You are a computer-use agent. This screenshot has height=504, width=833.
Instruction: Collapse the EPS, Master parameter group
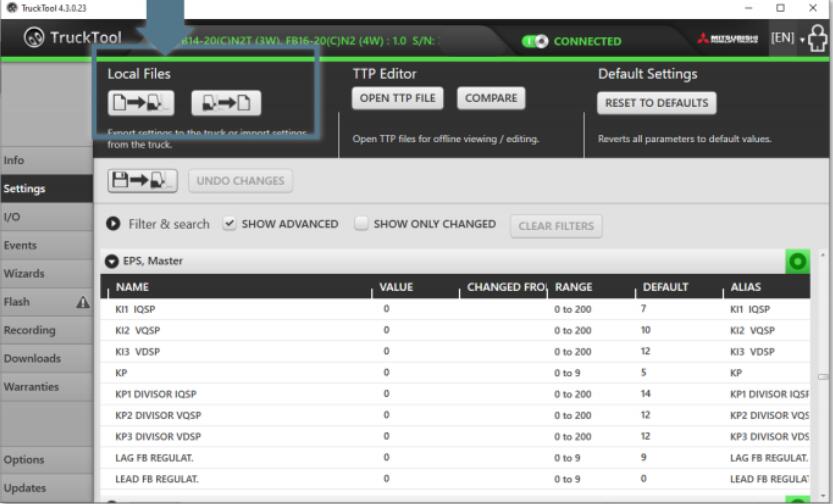[x=113, y=262]
